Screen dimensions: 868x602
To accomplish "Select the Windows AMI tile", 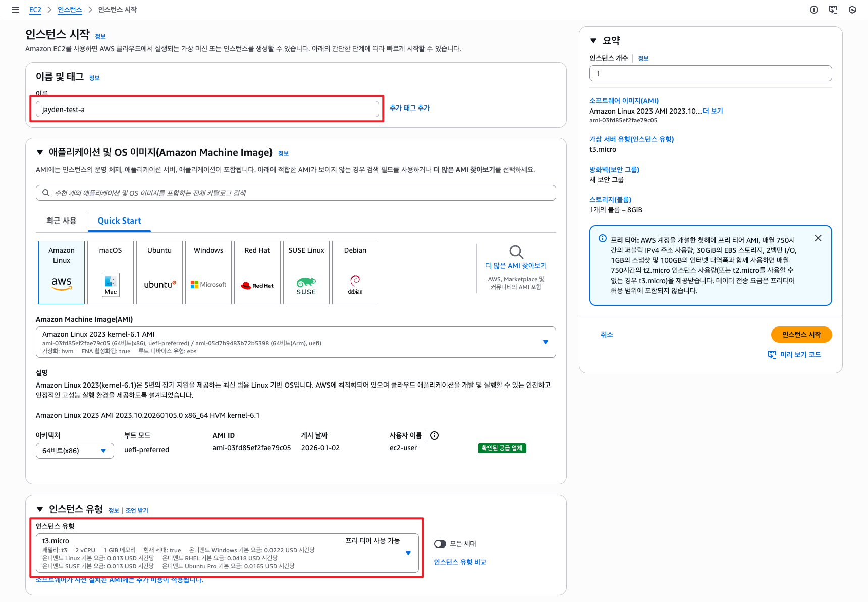I will pyautogui.click(x=208, y=272).
